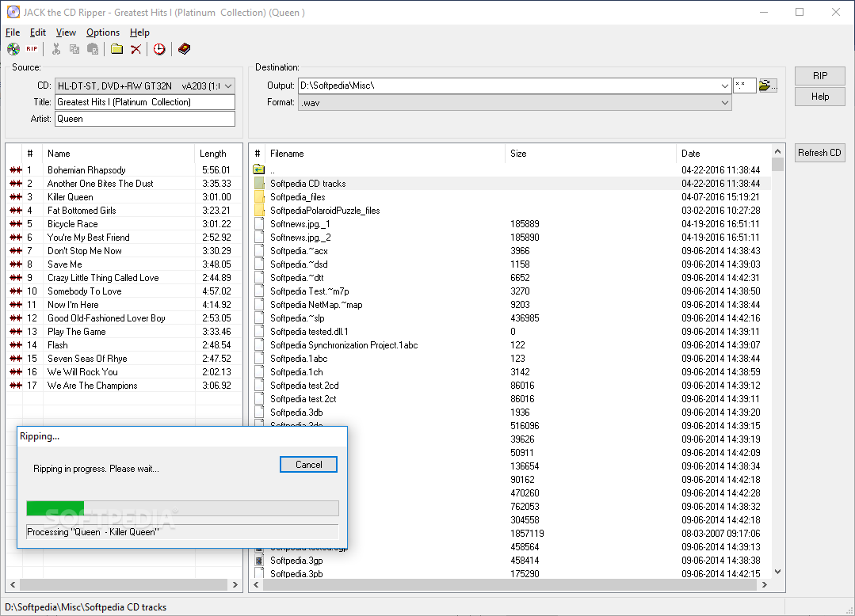Click the JACK app icon in title bar
855x616 pixels.
(13, 12)
